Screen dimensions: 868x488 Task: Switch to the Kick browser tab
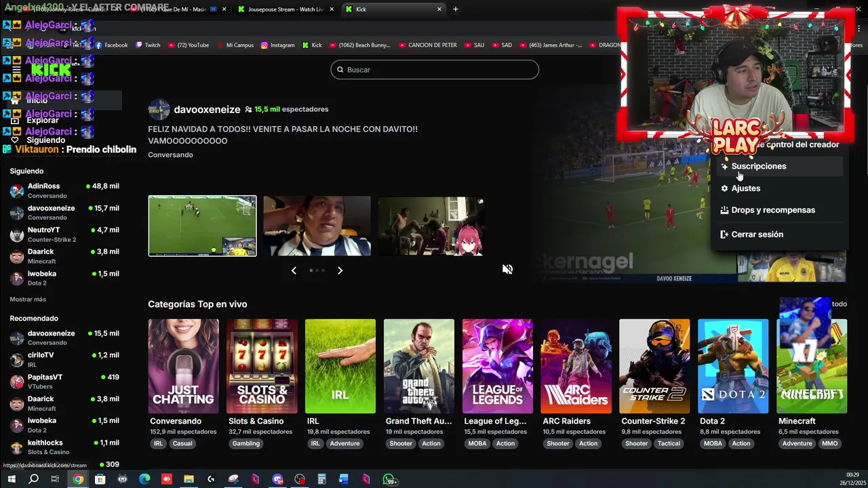pyautogui.click(x=393, y=9)
